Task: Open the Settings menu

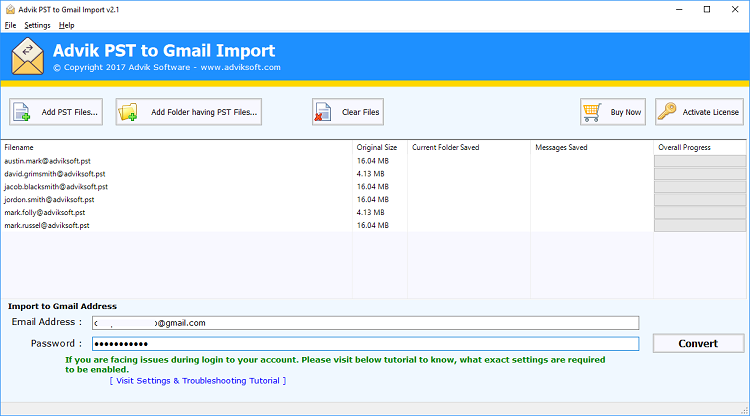Action: pos(37,25)
